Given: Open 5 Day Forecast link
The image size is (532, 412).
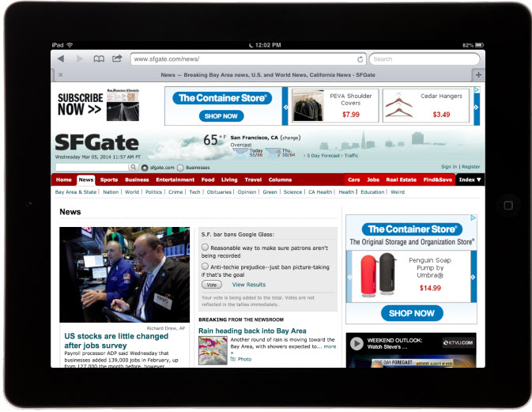Looking at the screenshot, I should [323, 156].
